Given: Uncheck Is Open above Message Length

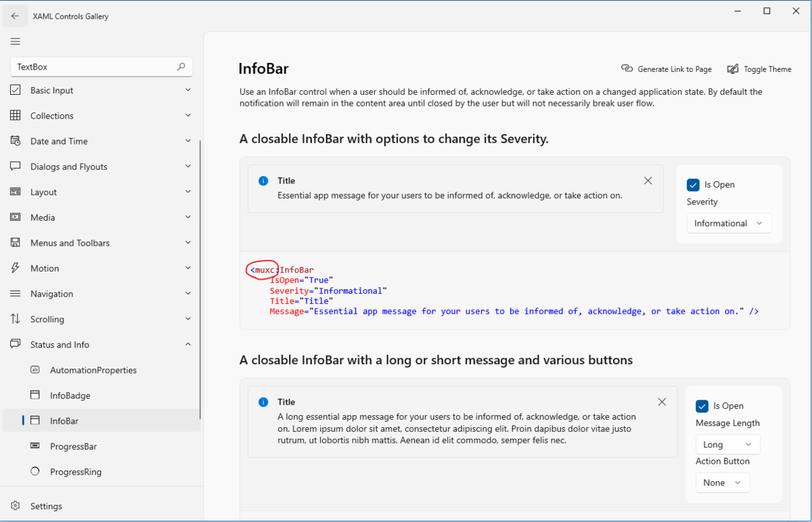Looking at the screenshot, I should coord(702,406).
